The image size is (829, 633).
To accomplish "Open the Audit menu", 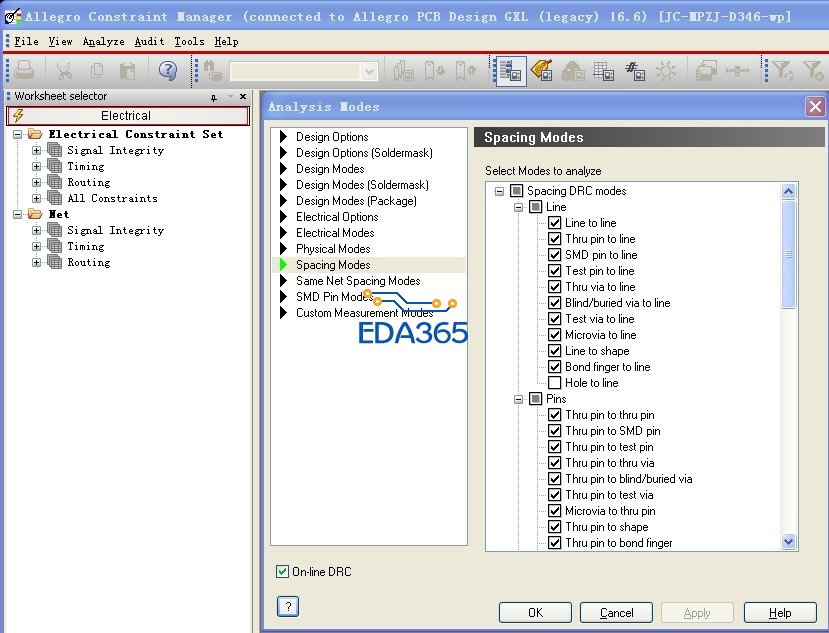I will [149, 41].
